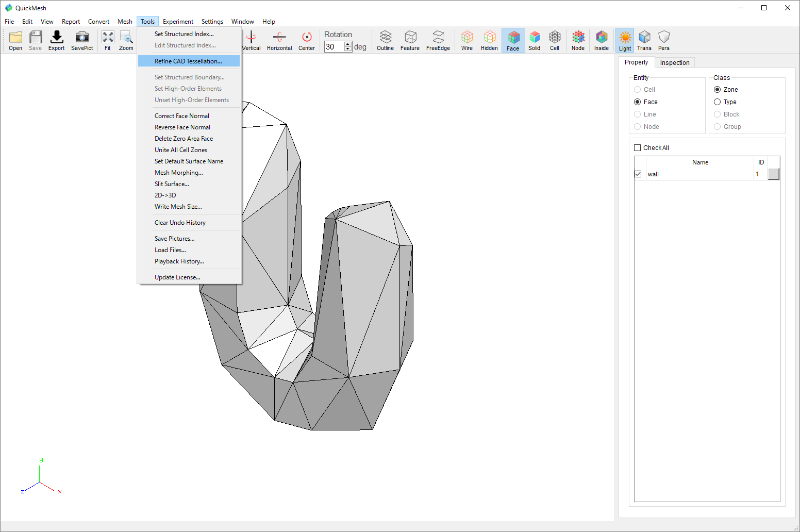The height and width of the screenshot is (532, 800).
Task: Toggle the Light sun icon
Action: pyautogui.click(x=625, y=40)
